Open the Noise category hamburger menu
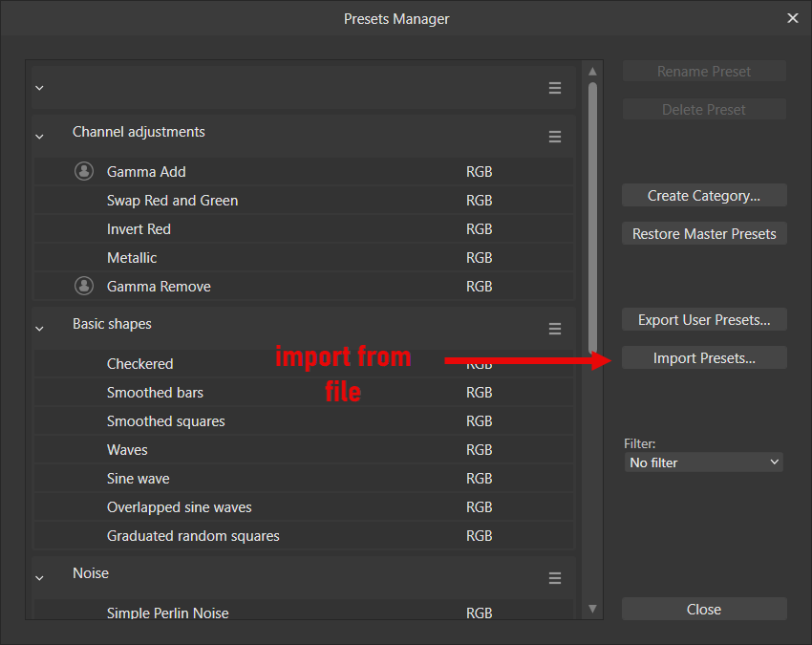 [555, 578]
